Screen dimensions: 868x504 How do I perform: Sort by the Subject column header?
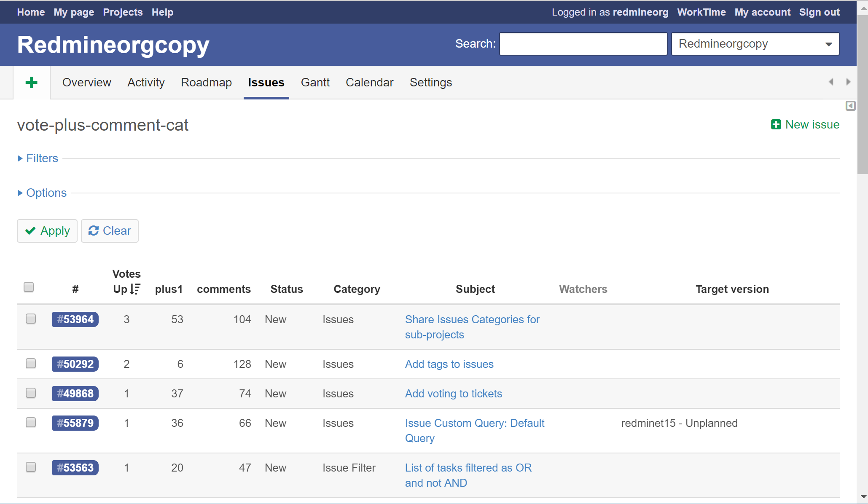click(x=475, y=289)
